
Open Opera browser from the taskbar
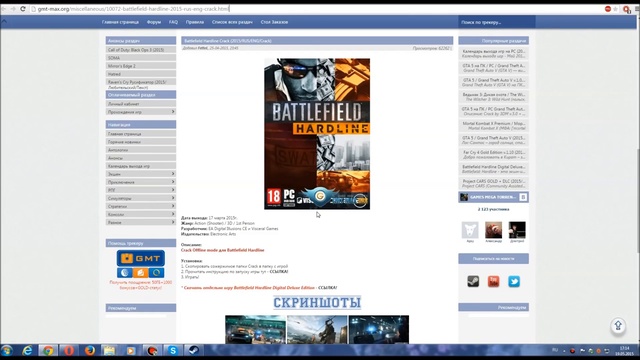click(69, 350)
